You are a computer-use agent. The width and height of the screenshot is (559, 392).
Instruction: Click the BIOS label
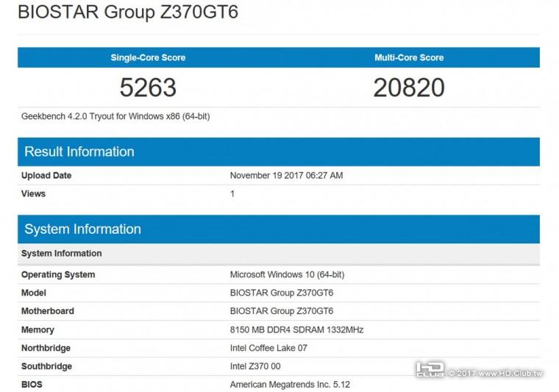(32, 385)
